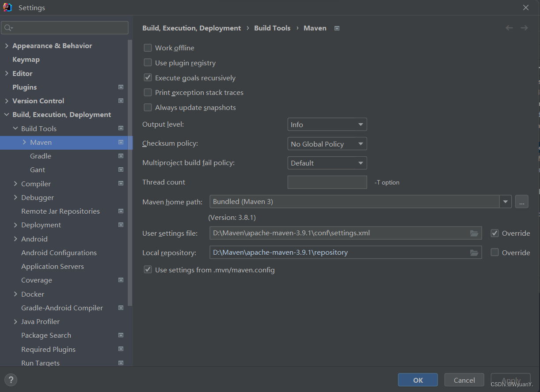540x392 pixels.
Task: Click the Thread count input field
Action: [327, 182]
